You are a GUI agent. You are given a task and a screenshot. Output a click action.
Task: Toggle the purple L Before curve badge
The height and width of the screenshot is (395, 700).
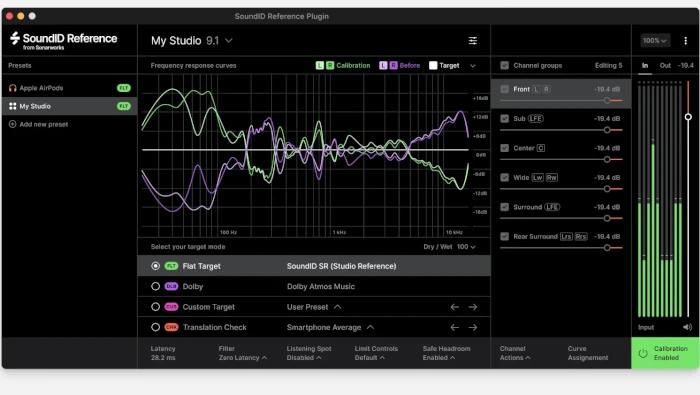click(x=383, y=66)
